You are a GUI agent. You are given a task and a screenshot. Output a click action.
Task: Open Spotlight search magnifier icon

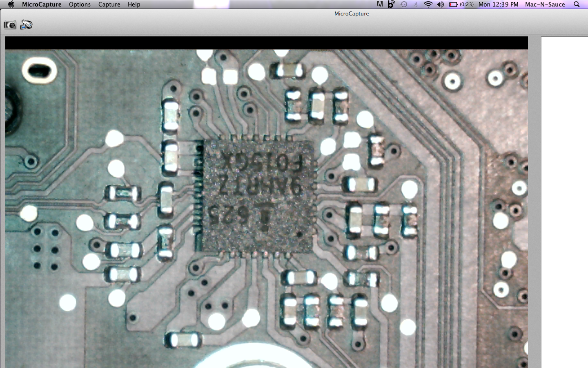[577, 4]
